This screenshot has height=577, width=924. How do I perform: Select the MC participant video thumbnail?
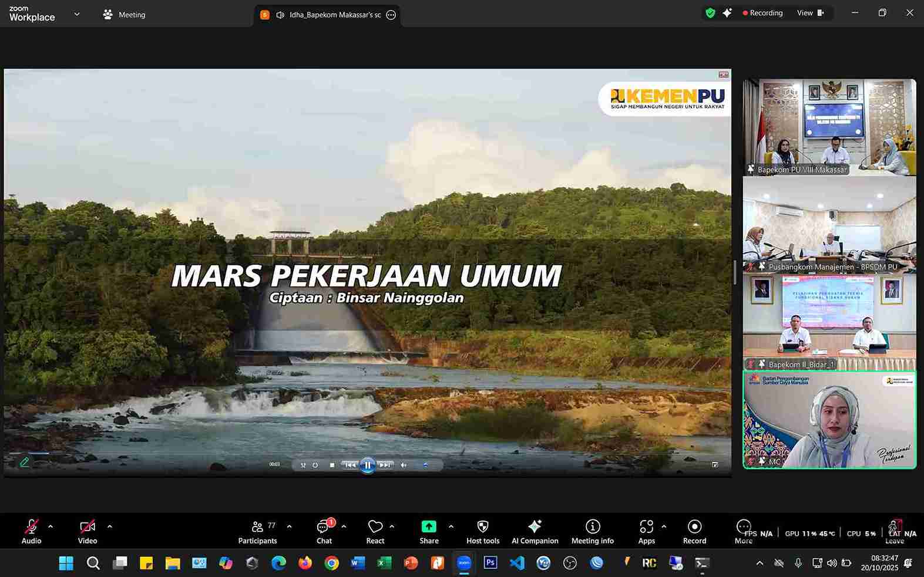(x=829, y=420)
